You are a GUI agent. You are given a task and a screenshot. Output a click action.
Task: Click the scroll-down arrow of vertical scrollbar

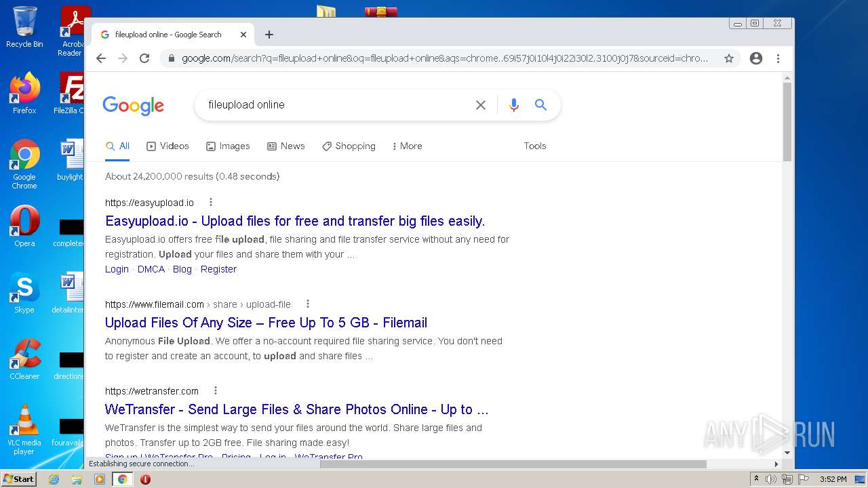click(x=787, y=452)
